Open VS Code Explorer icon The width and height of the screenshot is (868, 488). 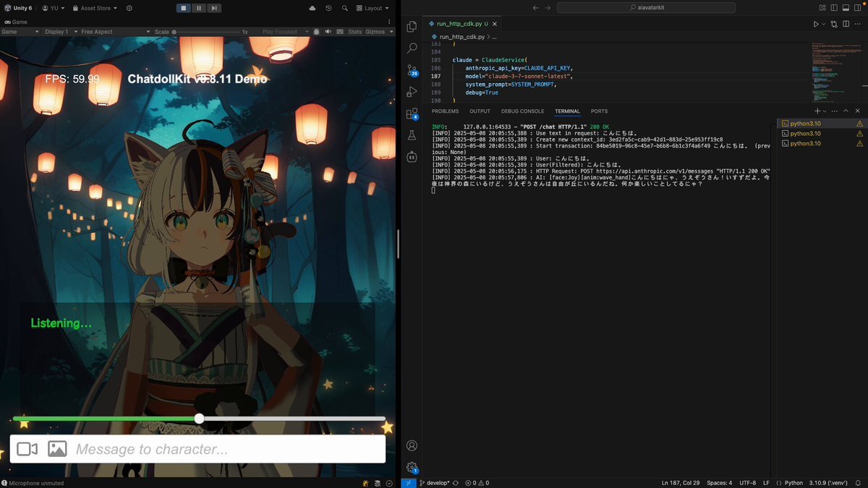[412, 27]
